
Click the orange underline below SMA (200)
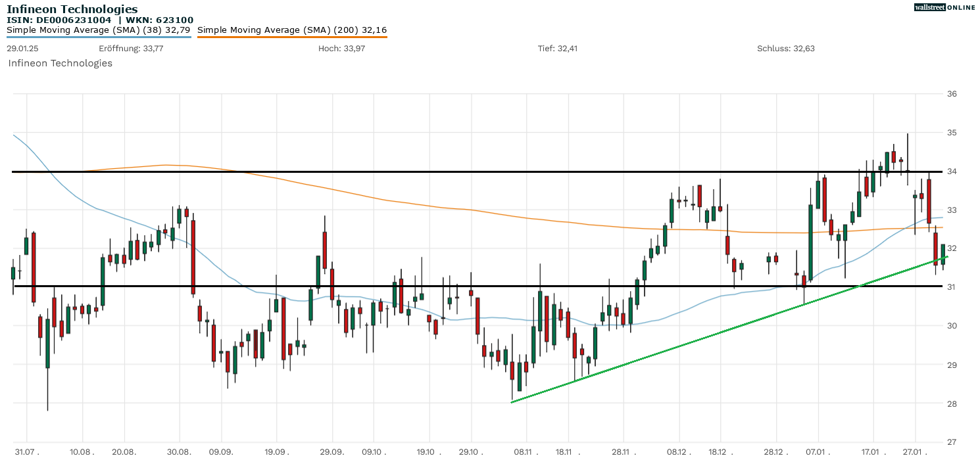click(x=292, y=37)
